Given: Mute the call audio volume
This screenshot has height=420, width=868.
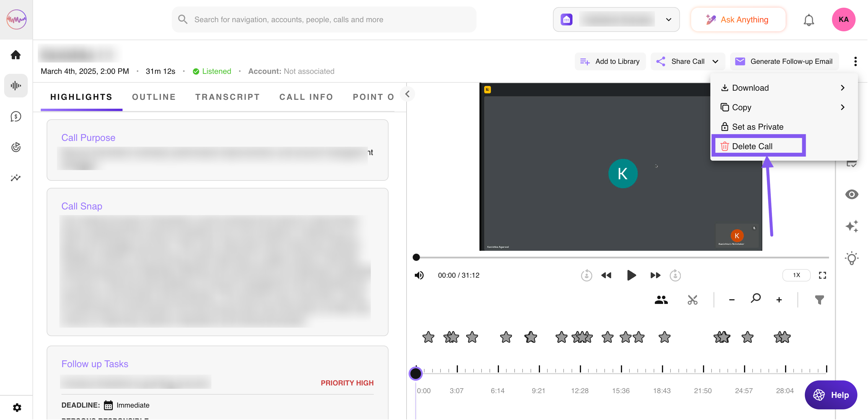Looking at the screenshot, I should click(419, 275).
